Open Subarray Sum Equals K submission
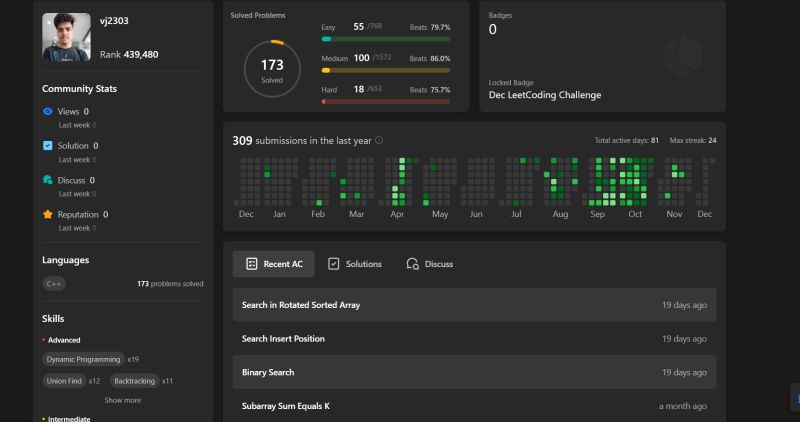This screenshot has height=422, width=800. point(474,406)
